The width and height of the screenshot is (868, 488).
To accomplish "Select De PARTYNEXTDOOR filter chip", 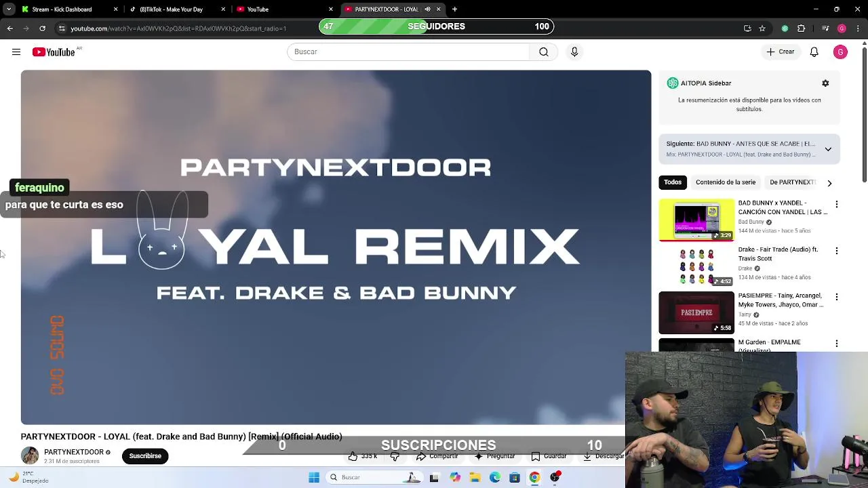I will click(792, 182).
